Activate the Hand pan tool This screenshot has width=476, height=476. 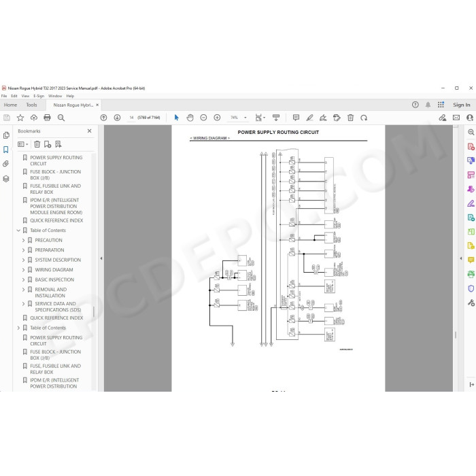pos(190,118)
